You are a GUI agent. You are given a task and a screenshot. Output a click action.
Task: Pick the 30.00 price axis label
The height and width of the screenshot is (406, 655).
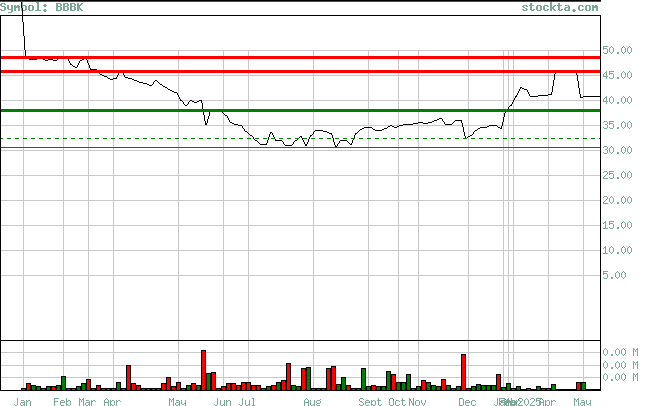click(x=617, y=150)
